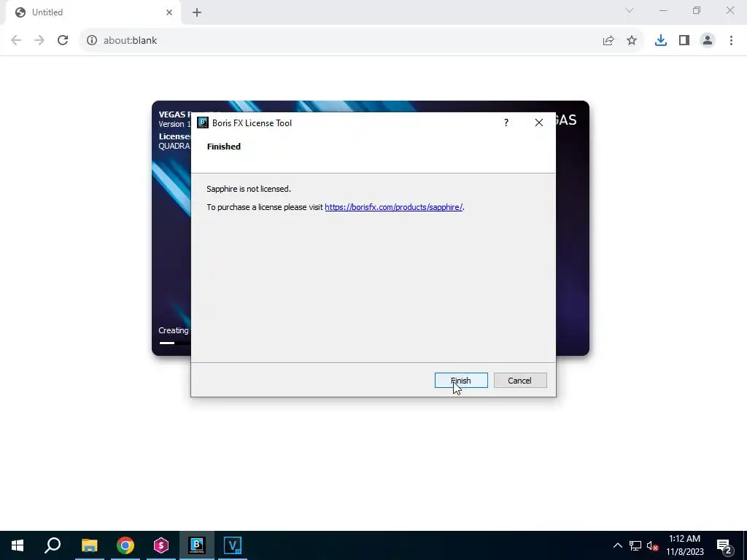Click the muted volume tray icon
The width and height of the screenshot is (747, 560).
pos(652,545)
